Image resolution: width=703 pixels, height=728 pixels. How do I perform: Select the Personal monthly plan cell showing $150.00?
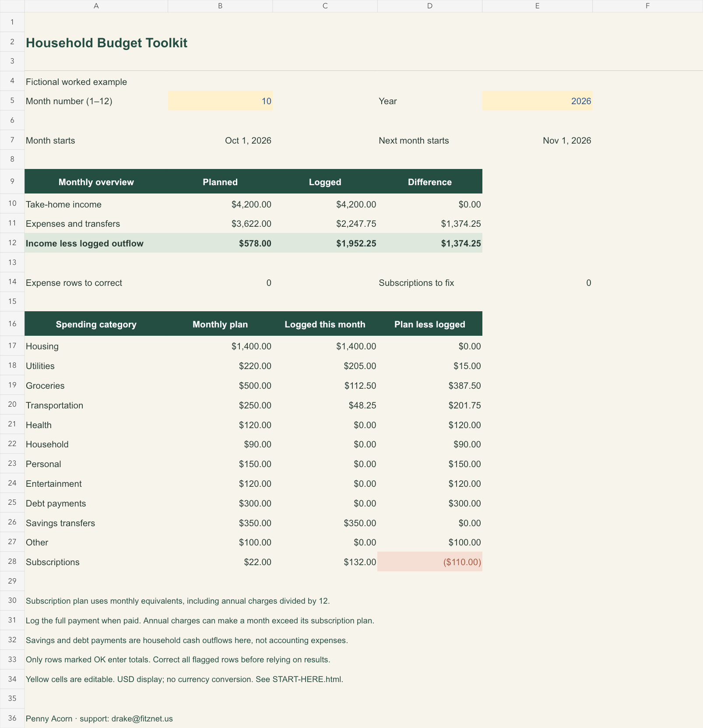click(x=220, y=464)
